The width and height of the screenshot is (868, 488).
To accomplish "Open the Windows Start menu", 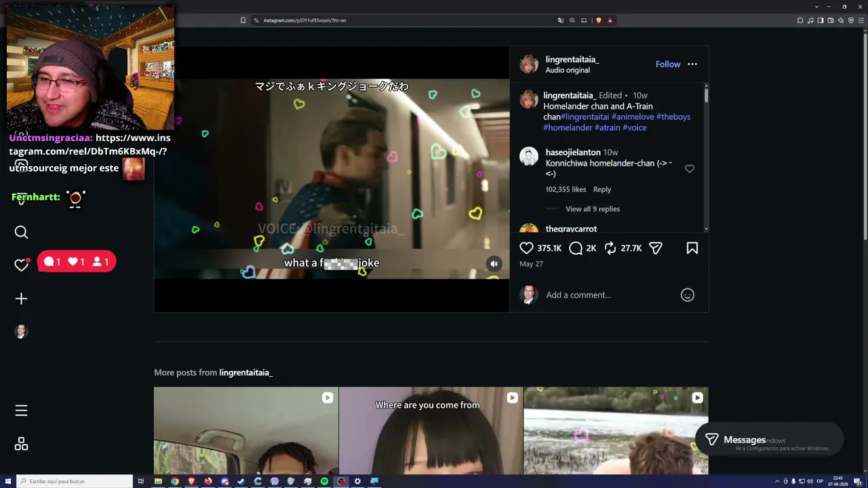I will click(x=7, y=481).
